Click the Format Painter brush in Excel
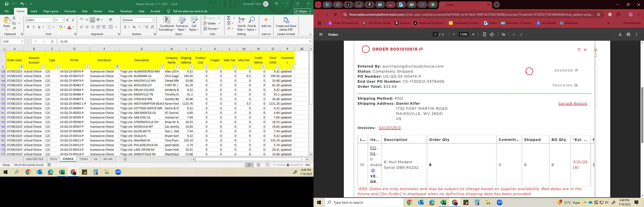The width and height of the screenshot is (644, 207). point(14,28)
